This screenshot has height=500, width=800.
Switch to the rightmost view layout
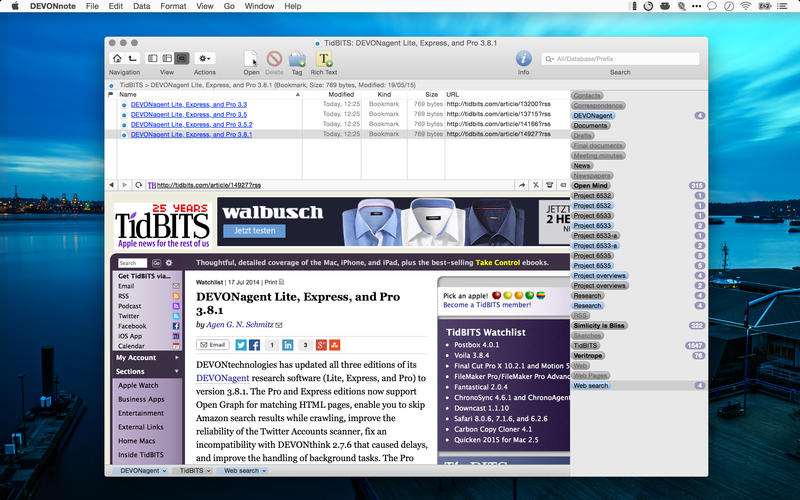pyautogui.click(x=181, y=59)
